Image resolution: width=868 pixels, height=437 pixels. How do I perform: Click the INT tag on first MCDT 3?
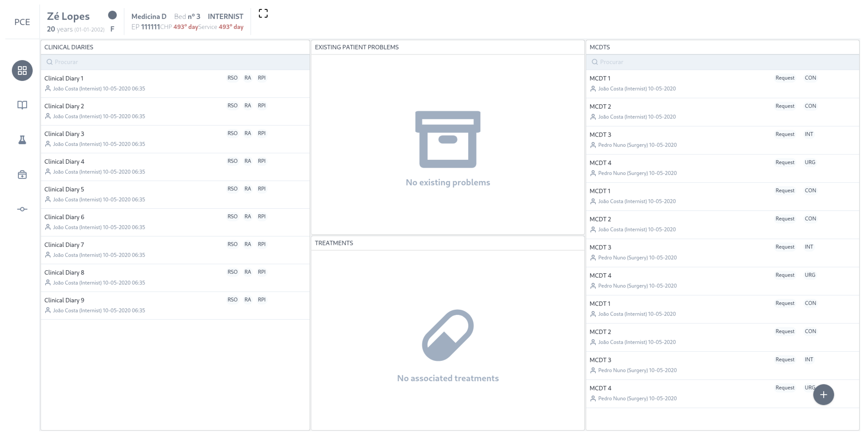tap(809, 134)
